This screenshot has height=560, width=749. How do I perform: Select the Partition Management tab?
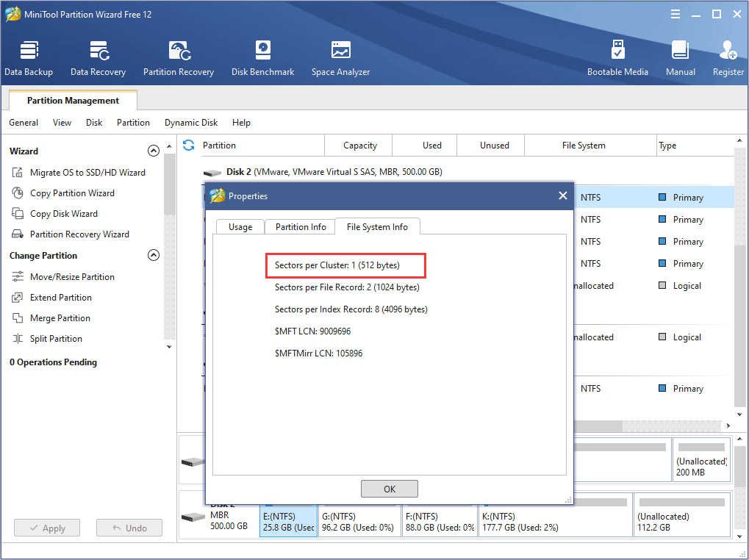(x=73, y=100)
